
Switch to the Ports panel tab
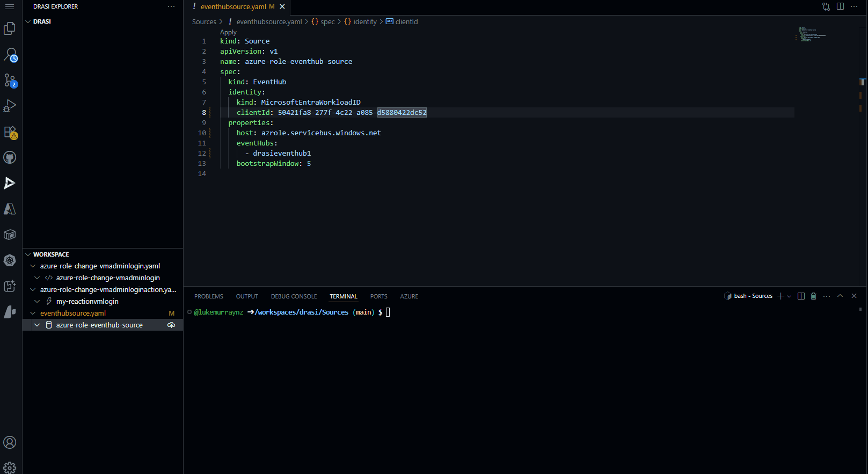(x=378, y=296)
